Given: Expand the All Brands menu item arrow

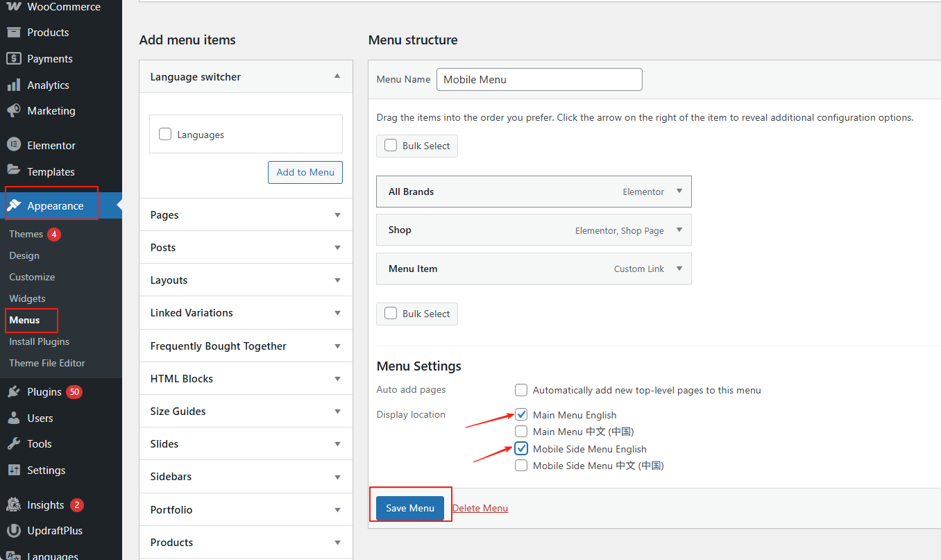Looking at the screenshot, I should (x=679, y=192).
